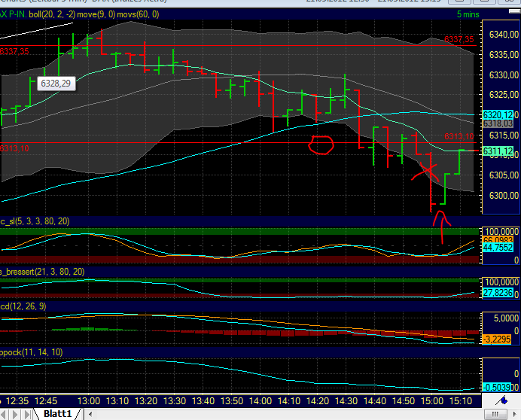521x420 pixels.
Task: Click the orange -3,2295 MACD value
Action: [496, 339]
